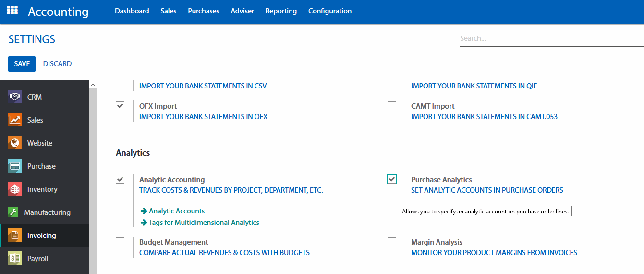Tick the Margin Analysis checkbox
Viewport: 644px width, 274px height.
pyautogui.click(x=392, y=242)
